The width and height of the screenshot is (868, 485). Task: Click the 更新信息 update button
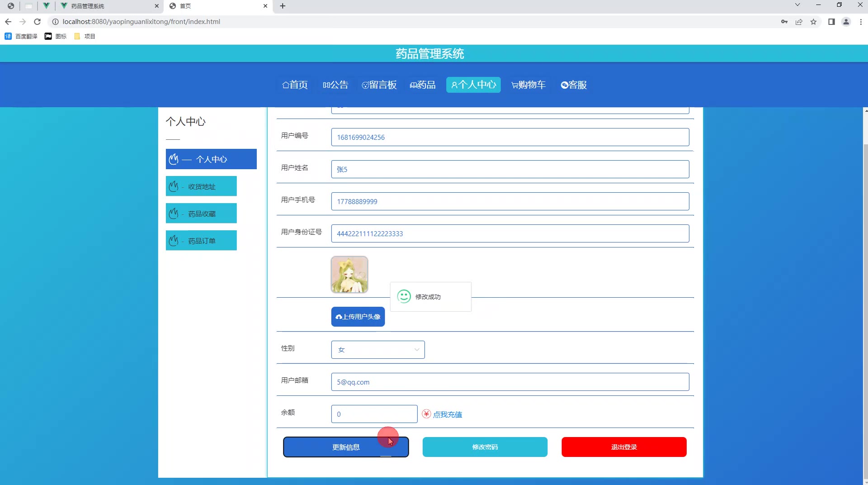click(x=346, y=447)
